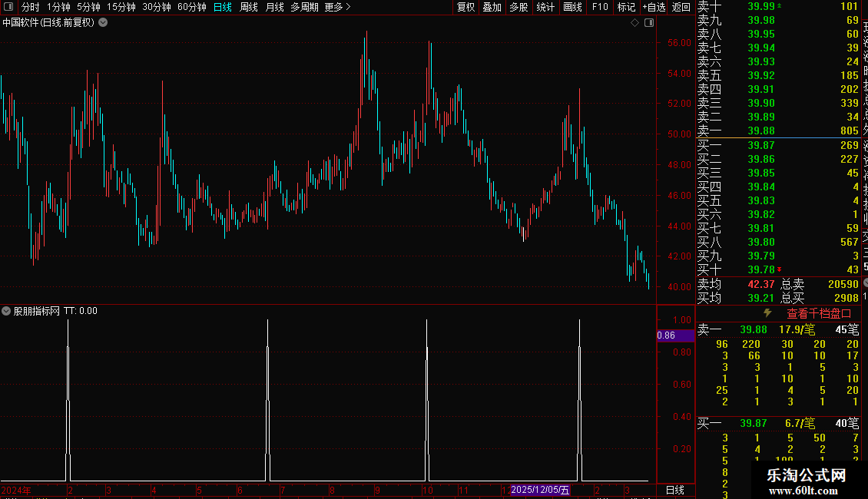Image resolution: width=868 pixels, height=499 pixels.
Task: Click the 卖均 value 42.37
Action: [761, 284]
